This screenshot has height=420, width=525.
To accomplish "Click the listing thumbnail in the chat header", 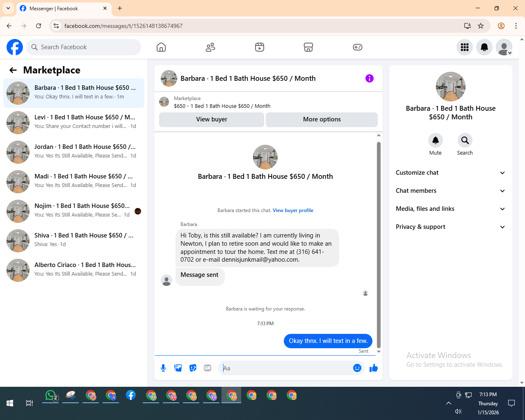I will pyautogui.click(x=169, y=78).
